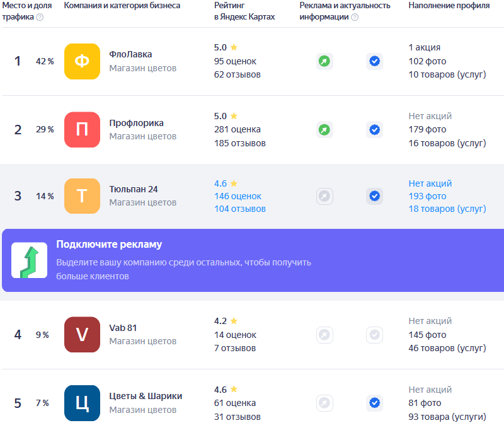
Task: Click the '42 %' traffic share value
Action: 45,61
